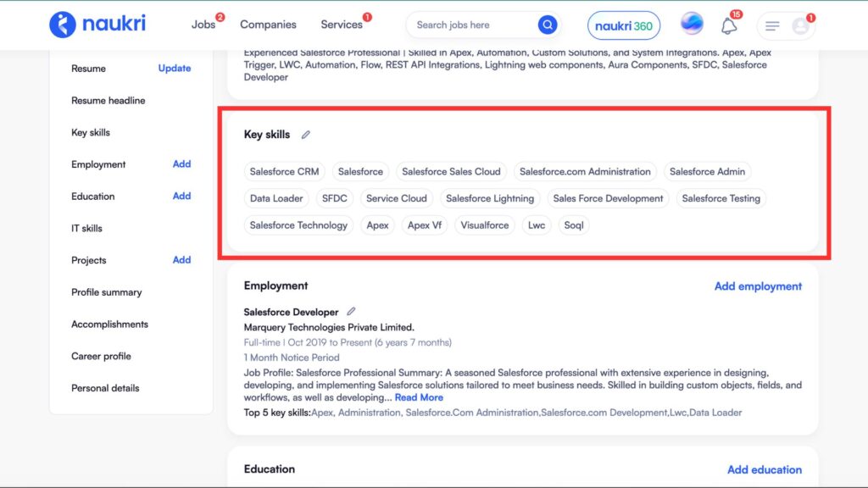The image size is (868, 488).
Task: Click the Add employment link
Action: pos(758,286)
